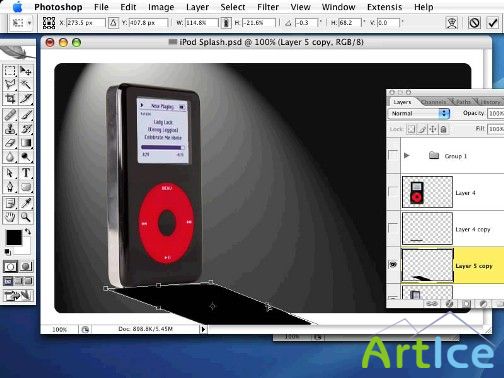Select the History Brush tool
The image size is (504, 378).
coord(26,129)
